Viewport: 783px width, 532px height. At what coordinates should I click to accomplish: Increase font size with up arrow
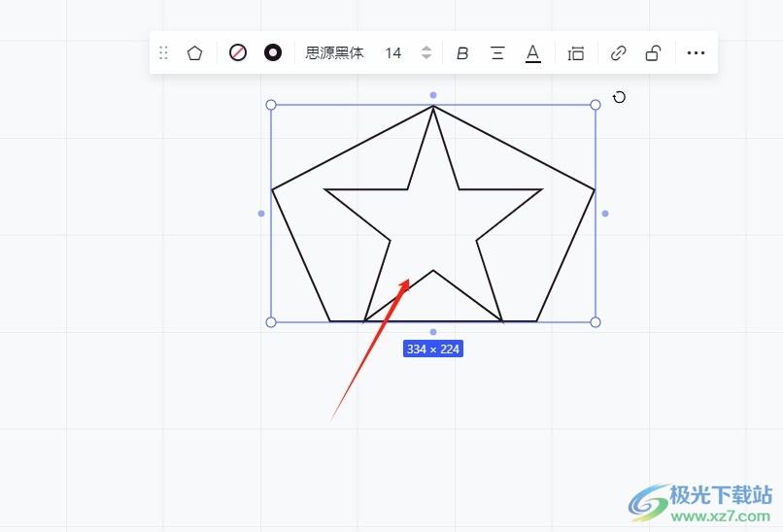(x=426, y=49)
